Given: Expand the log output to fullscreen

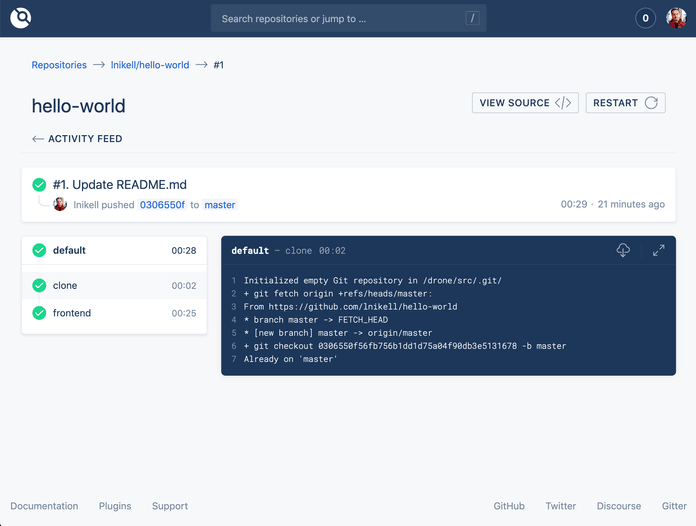Looking at the screenshot, I should coord(658,250).
